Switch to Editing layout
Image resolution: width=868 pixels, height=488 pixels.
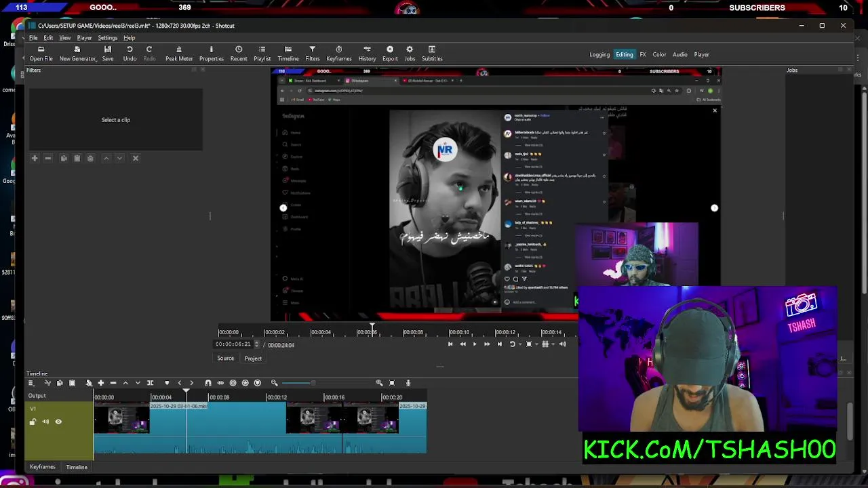pos(625,55)
